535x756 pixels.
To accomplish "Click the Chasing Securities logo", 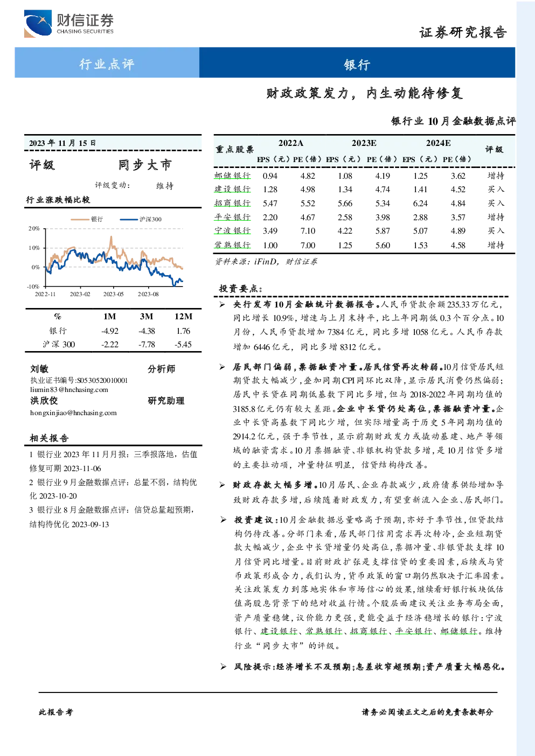I will [x=69, y=24].
